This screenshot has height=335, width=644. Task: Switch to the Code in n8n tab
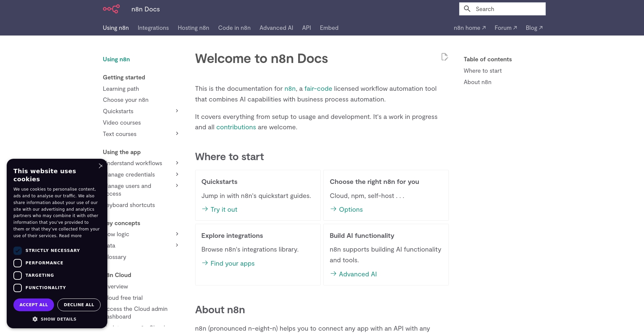pos(234,28)
